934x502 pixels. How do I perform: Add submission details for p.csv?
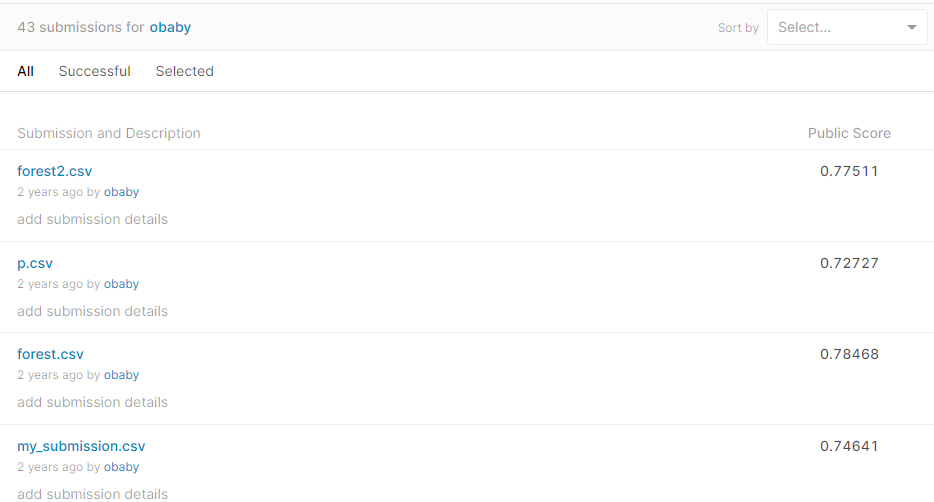92,311
